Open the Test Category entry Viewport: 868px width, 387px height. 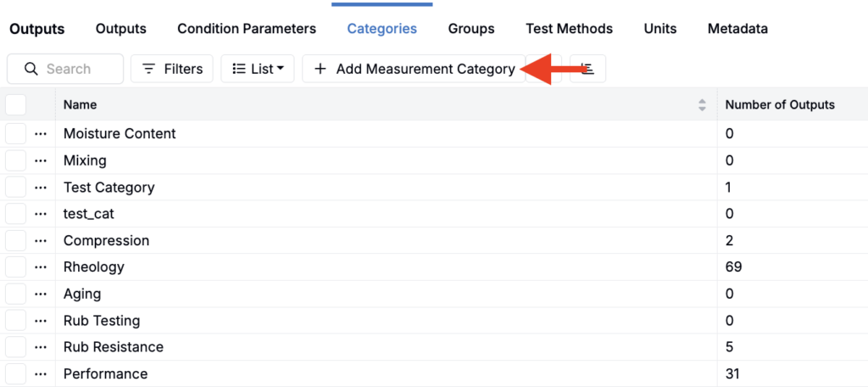click(109, 188)
